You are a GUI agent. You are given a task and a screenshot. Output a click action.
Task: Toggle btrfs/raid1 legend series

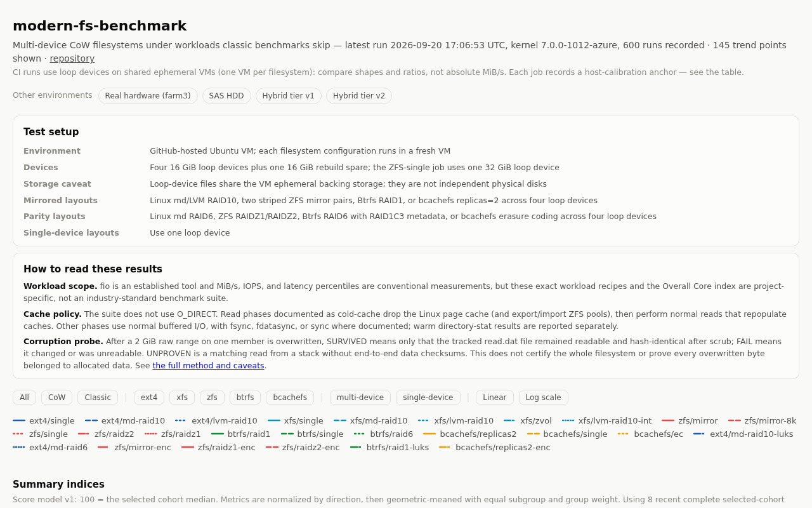tap(241, 434)
